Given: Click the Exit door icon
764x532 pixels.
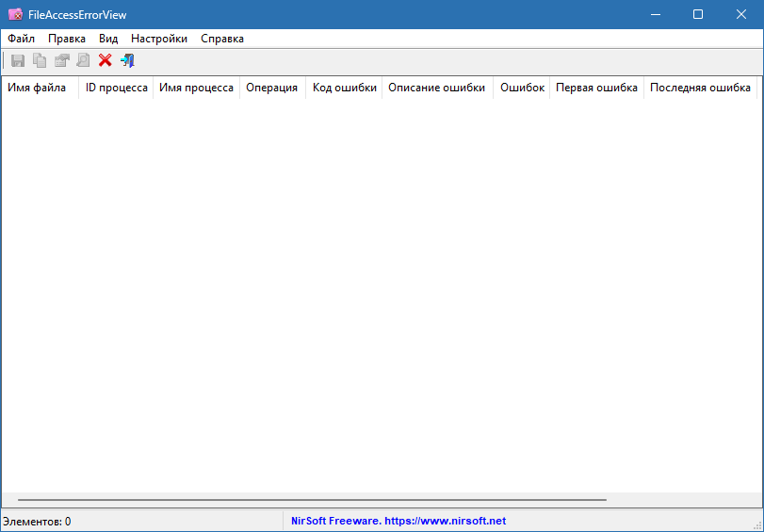Looking at the screenshot, I should click(x=127, y=60).
